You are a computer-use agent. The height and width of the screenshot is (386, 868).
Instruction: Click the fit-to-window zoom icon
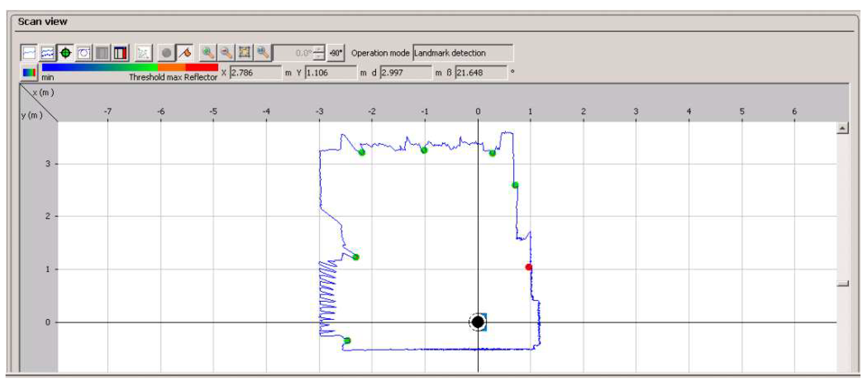pyautogui.click(x=244, y=53)
